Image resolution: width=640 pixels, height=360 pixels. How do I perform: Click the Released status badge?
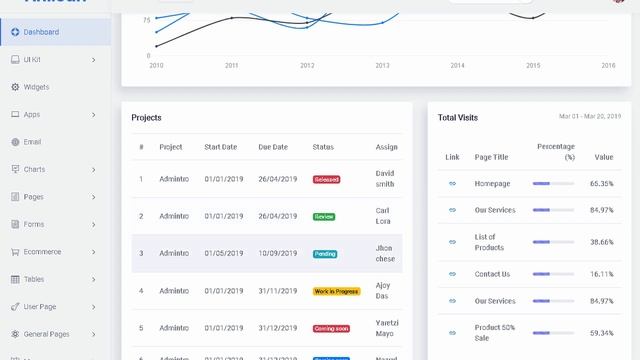[327, 180]
